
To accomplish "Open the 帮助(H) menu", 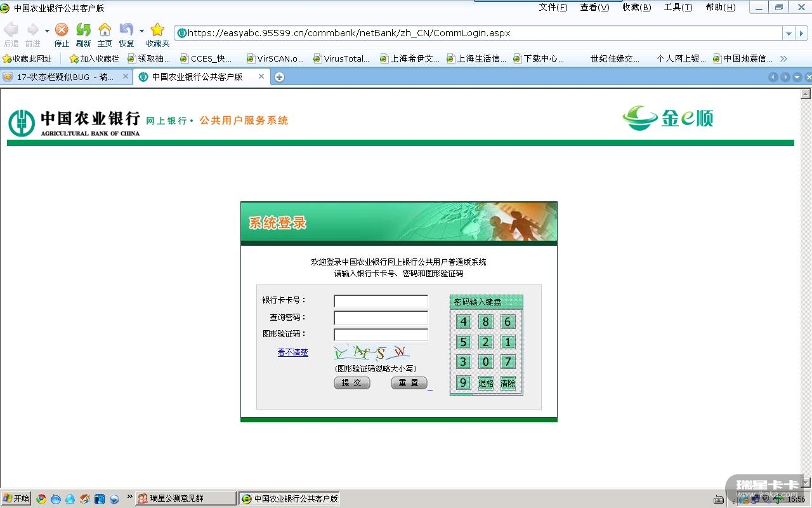I will (x=721, y=8).
